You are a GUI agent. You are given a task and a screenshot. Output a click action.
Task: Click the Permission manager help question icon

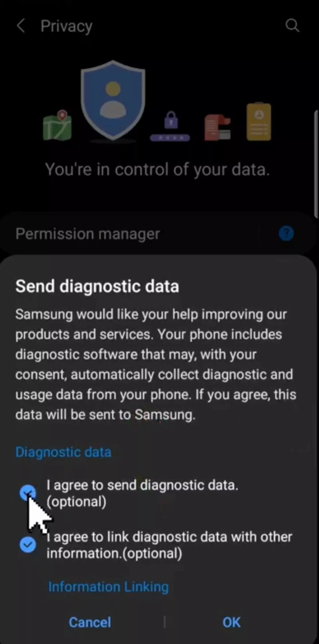pos(286,233)
